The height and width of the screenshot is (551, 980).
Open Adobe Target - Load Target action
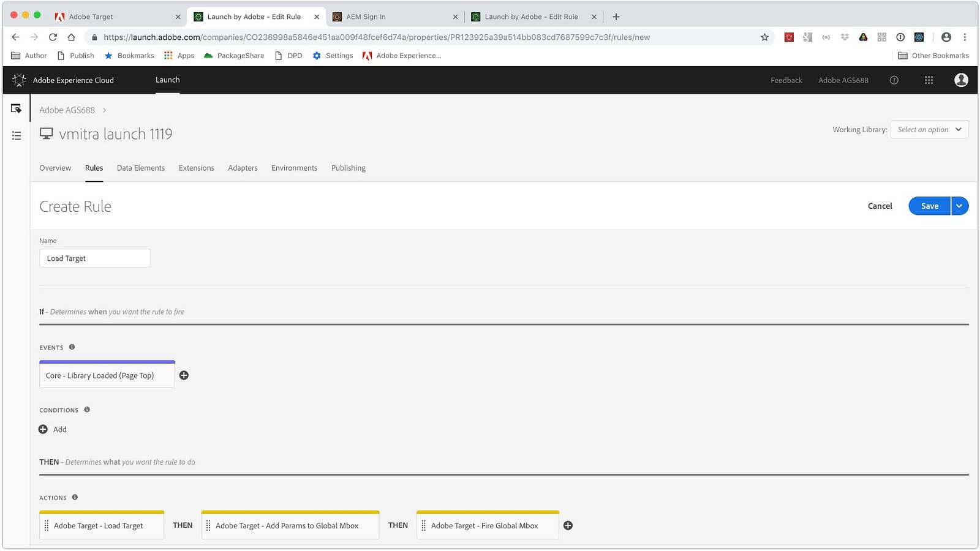pos(102,525)
